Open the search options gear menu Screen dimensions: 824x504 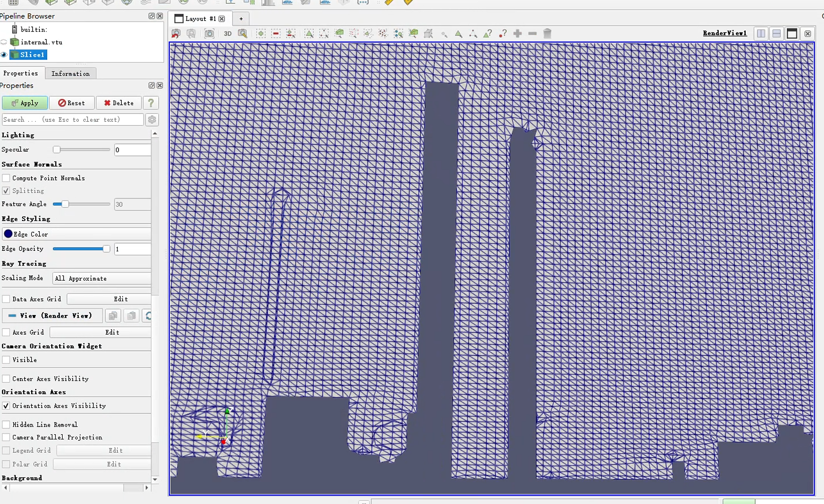tap(152, 119)
